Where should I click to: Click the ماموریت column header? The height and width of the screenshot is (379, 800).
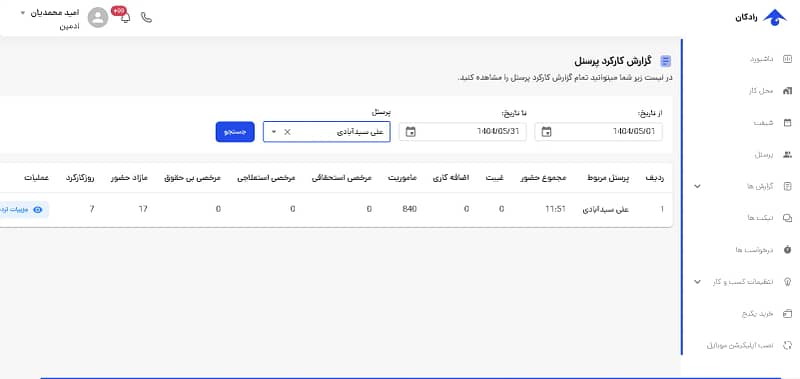tap(403, 178)
